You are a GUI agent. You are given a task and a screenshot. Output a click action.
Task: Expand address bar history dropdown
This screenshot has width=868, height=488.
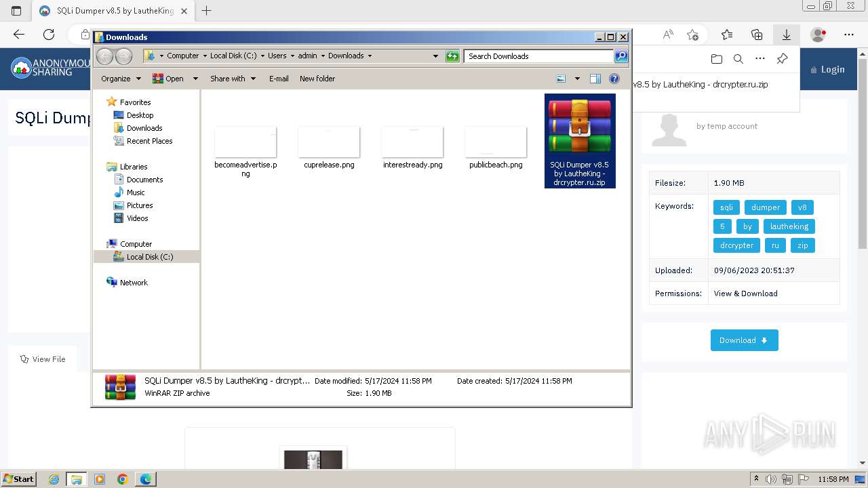click(435, 56)
